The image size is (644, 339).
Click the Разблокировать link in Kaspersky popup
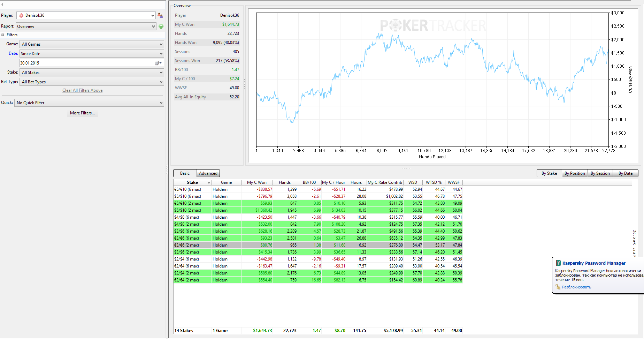(576, 287)
